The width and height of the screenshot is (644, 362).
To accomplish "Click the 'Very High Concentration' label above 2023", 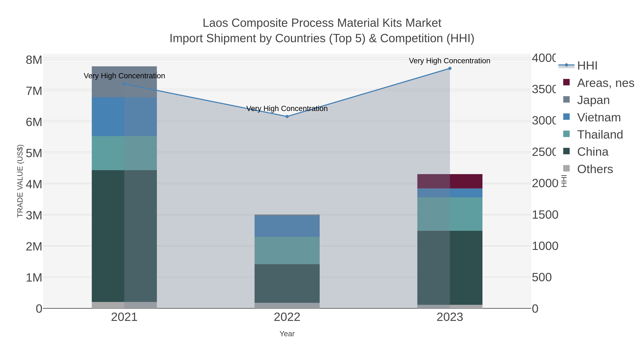I will point(450,61).
